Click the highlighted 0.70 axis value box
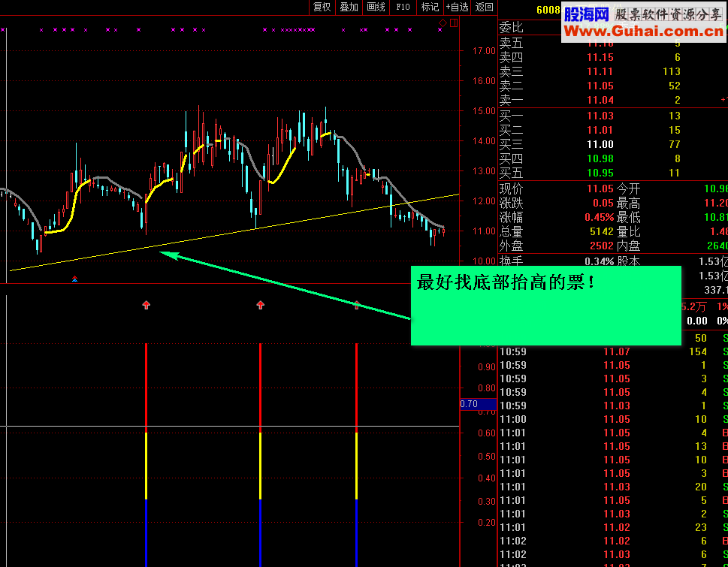Image resolution: width=728 pixels, height=567 pixels. (x=479, y=404)
